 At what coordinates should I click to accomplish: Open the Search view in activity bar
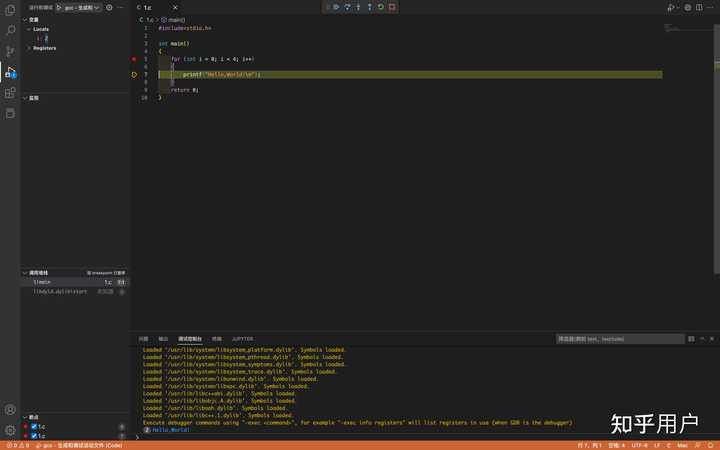point(10,30)
